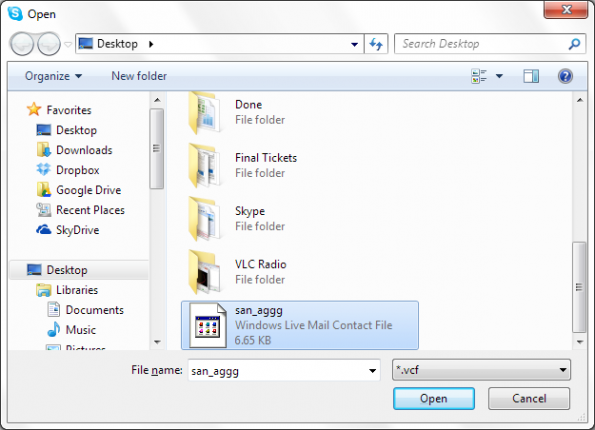
Task: Click the search magnifier icon
Action: [574, 44]
